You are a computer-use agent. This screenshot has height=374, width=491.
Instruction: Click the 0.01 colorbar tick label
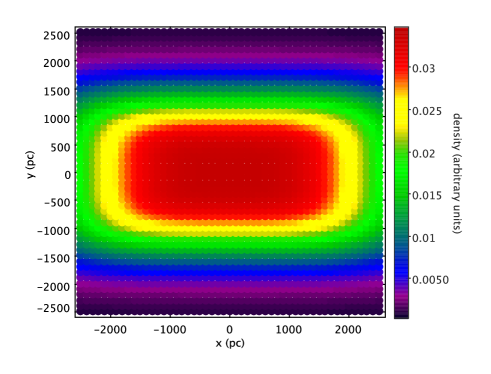pyautogui.click(x=423, y=238)
